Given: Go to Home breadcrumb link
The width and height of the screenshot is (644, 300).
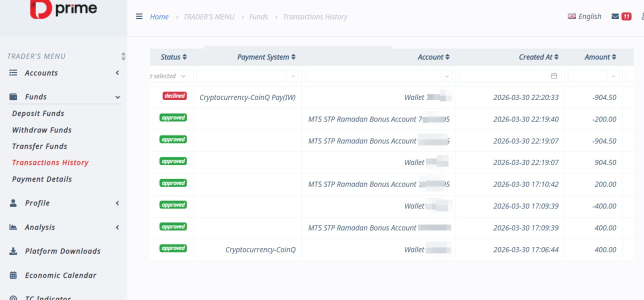Looking at the screenshot, I should coord(159,16).
